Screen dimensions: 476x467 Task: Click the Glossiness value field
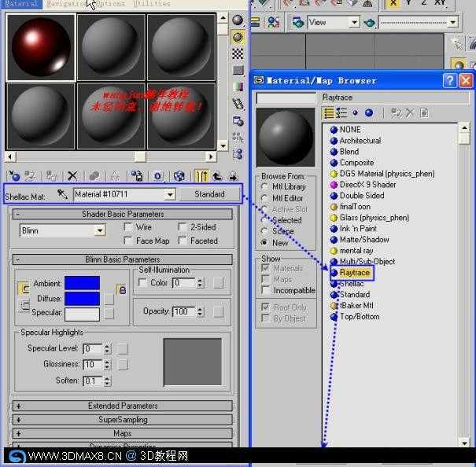click(93, 364)
